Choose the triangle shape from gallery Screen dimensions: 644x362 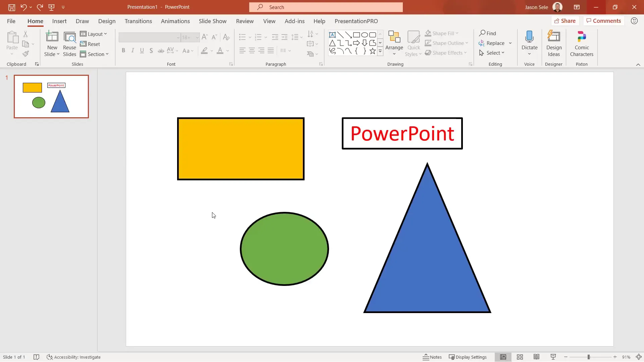(332, 43)
